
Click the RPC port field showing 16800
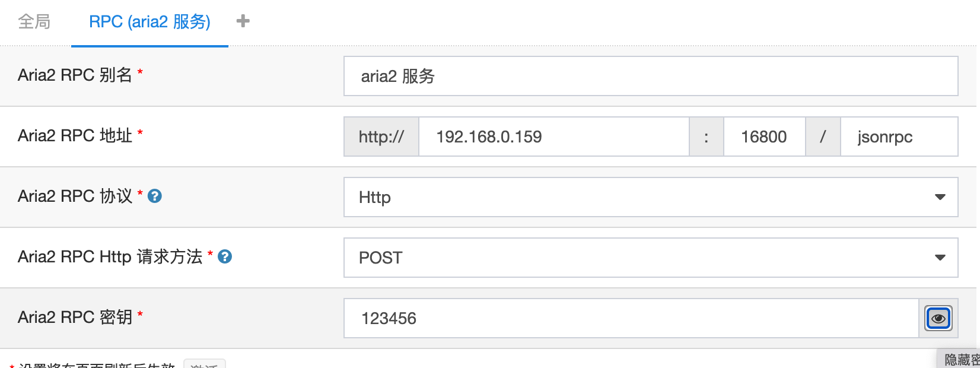[764, 137]
